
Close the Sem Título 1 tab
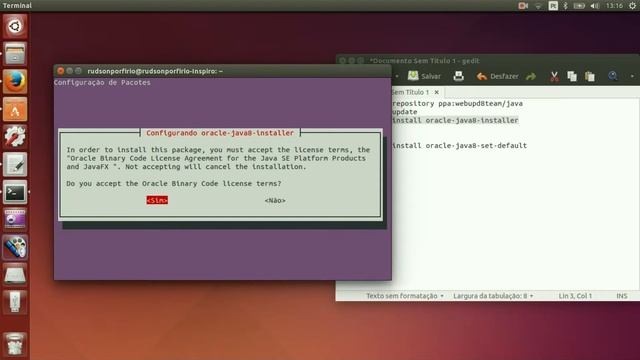click(437, 92)
